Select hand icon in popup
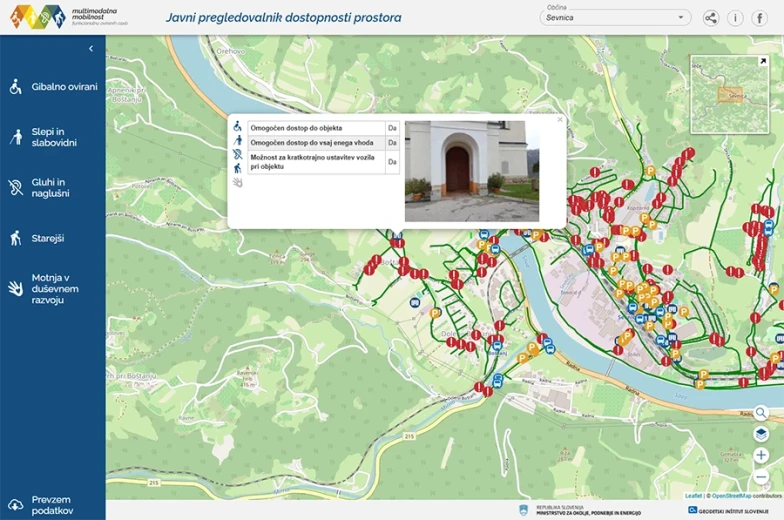Screen dimensions: 784x520 click(238, 182)
